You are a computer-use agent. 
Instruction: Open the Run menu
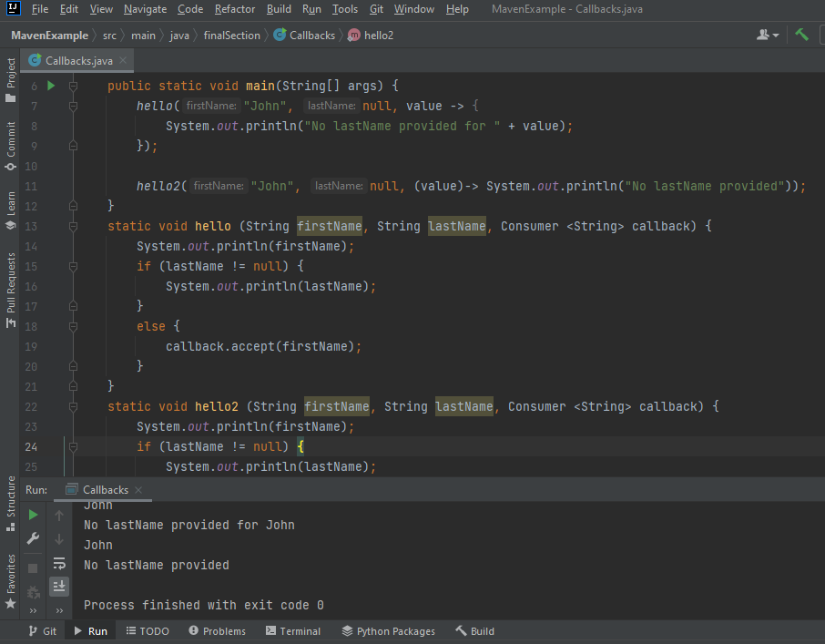tap(311, 9)
